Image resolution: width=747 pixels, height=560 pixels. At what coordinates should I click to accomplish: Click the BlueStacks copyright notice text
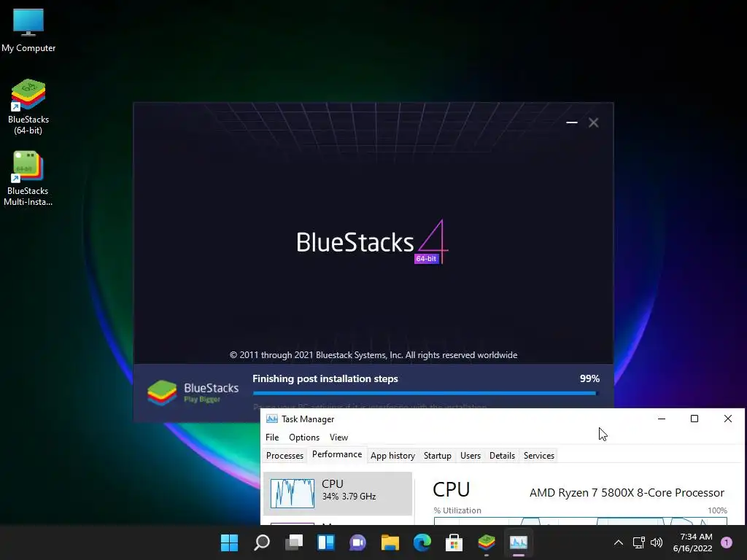373,355
